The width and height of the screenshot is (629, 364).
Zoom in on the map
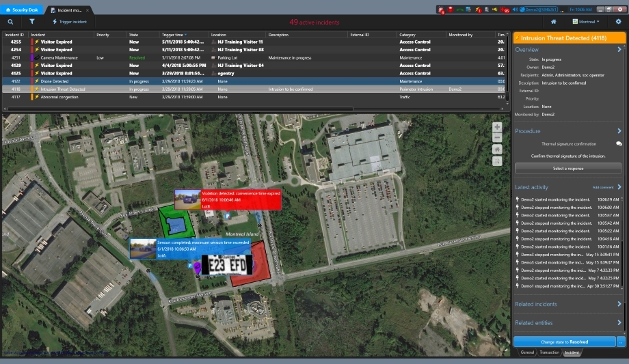497,127
